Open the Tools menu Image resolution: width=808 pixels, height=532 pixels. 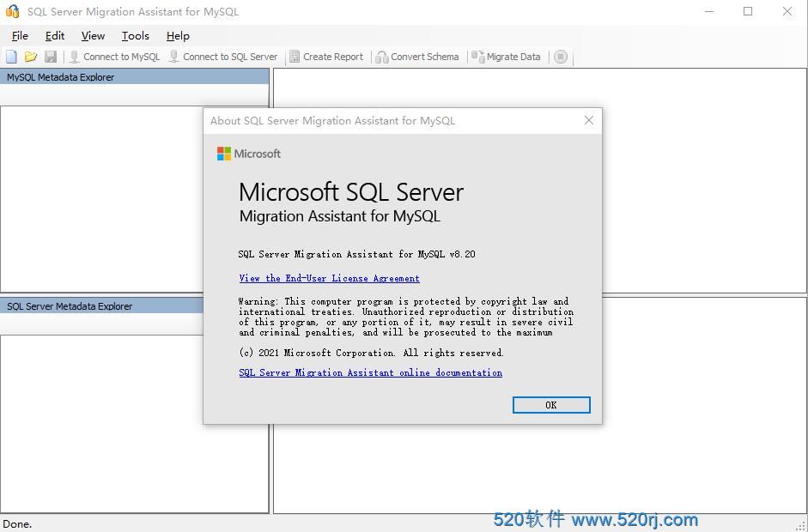click(136, 36)
